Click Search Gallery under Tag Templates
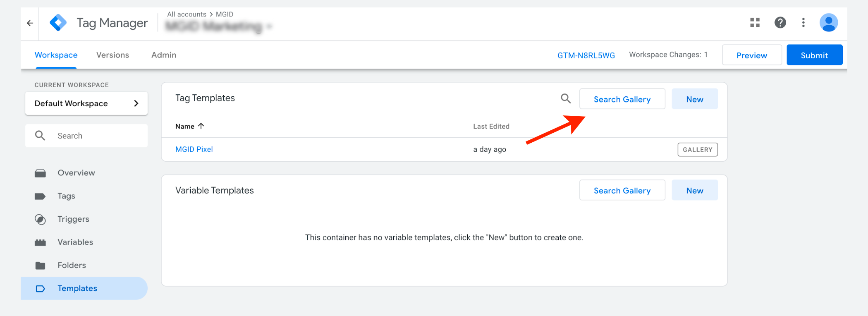 (x=622, y=99)
